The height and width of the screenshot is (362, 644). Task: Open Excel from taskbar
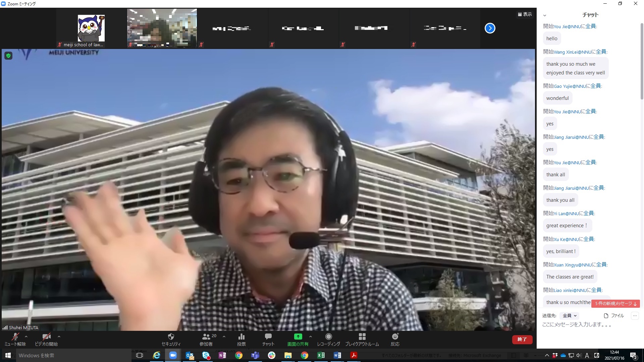point(321,355)
